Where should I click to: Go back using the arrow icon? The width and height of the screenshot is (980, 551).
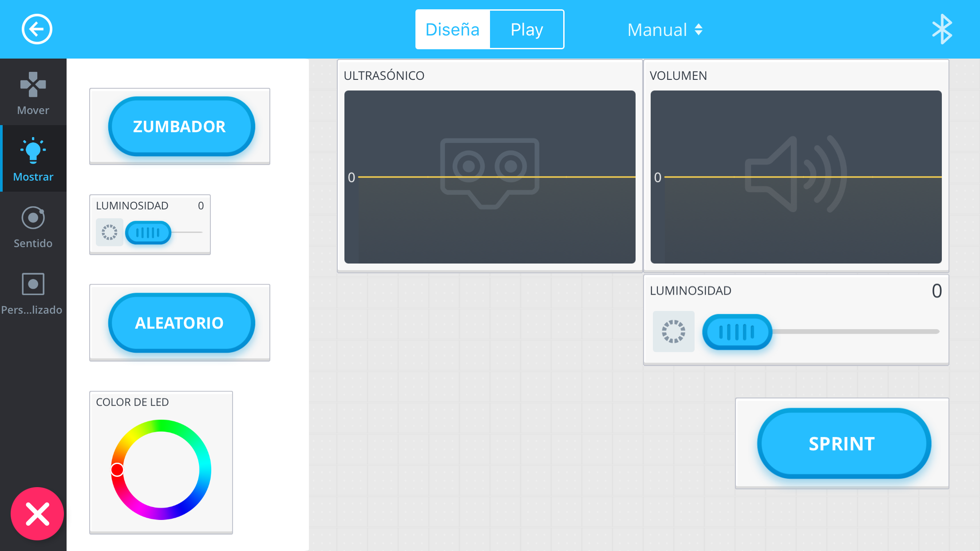click(37, 29)
